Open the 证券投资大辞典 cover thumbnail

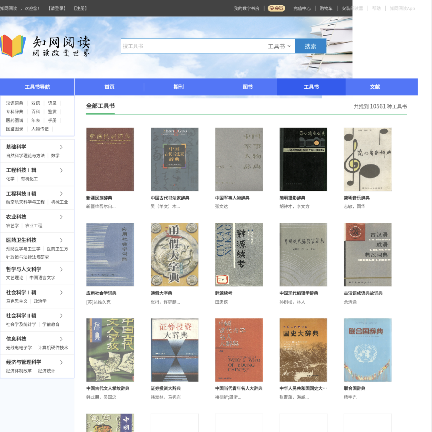175,350
